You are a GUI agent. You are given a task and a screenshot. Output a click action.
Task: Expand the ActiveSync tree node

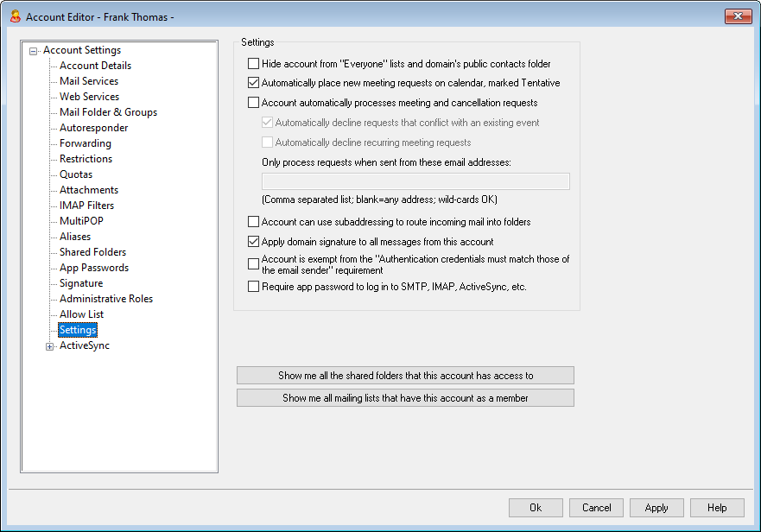tap(49, 346)
